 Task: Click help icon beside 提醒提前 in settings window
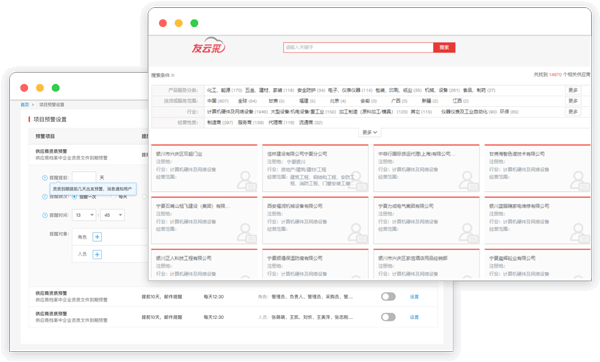[x=45, y=178]
